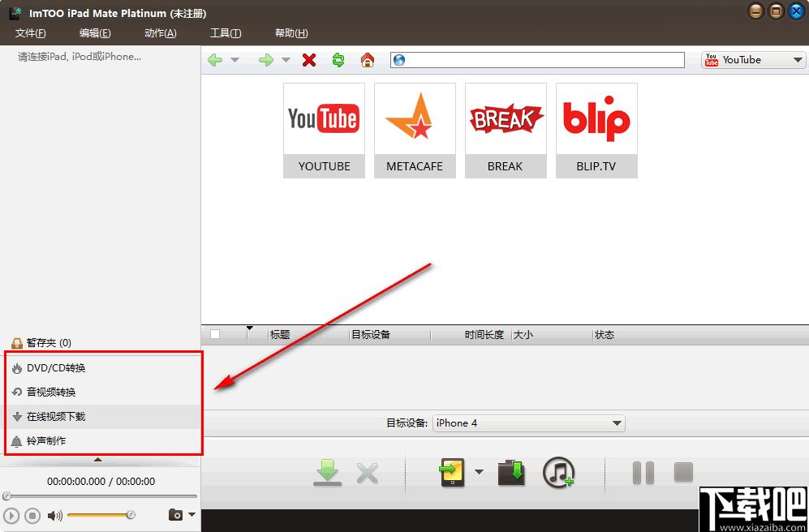809x532 pixels.
Task: Open the 编辑(E) menu
Action: (x=95, y=33)
